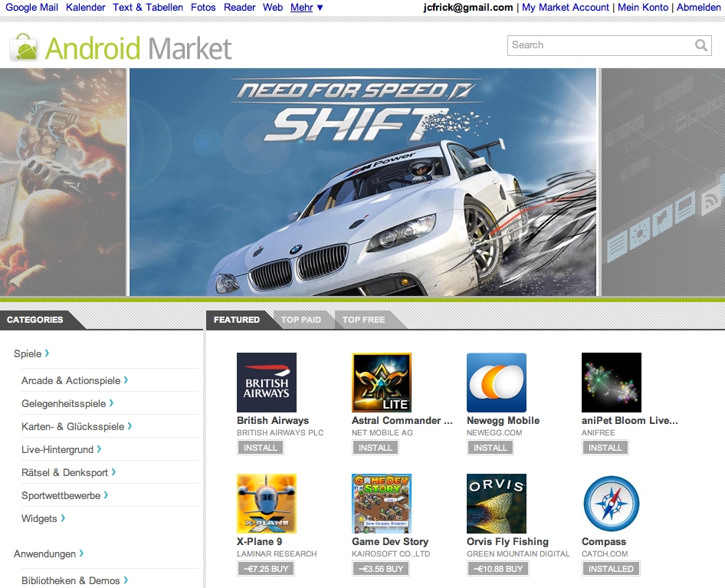725x588 pixels.
Task: Open the Compass title link
Action: point(604,542)
